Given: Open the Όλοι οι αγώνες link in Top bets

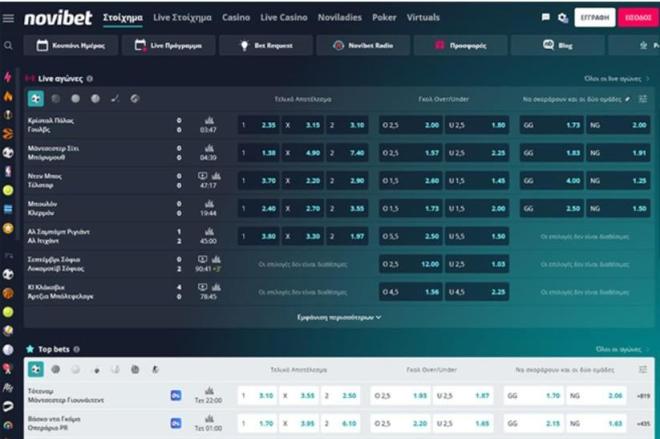Looking at the screenshot, I should point(623,349).
